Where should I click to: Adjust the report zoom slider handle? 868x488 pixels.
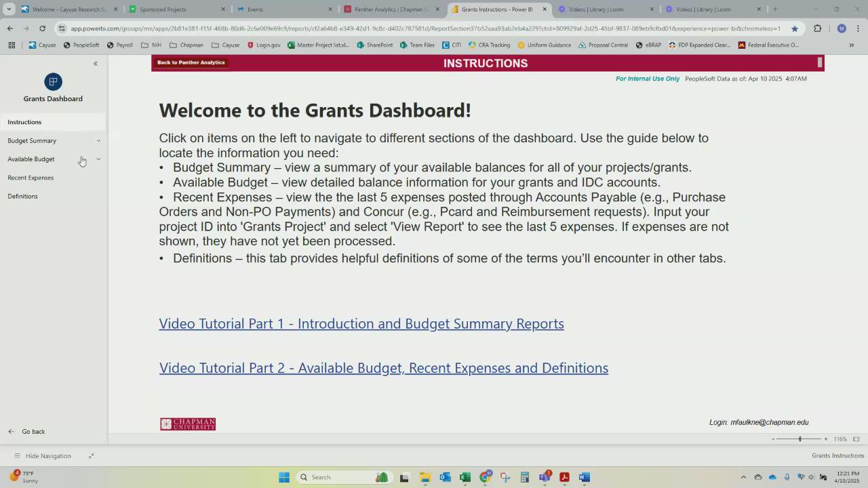click(x=800, y=439)
